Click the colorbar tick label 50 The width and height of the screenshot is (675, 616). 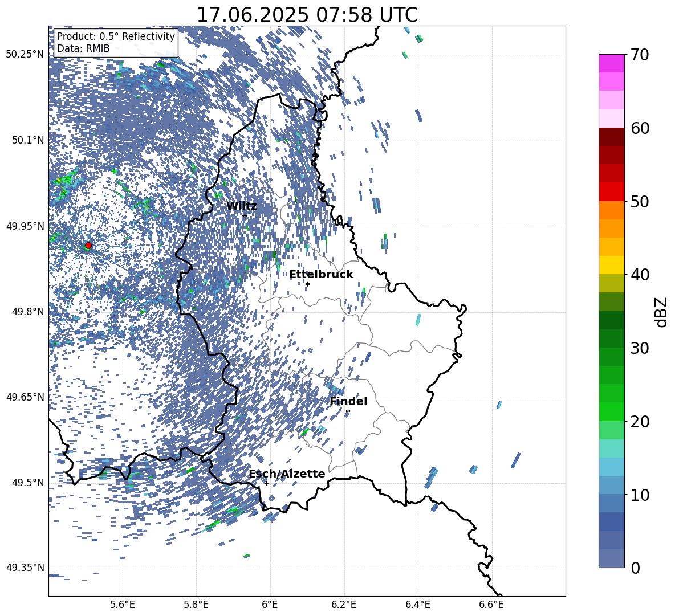click(x=639, y=201)
